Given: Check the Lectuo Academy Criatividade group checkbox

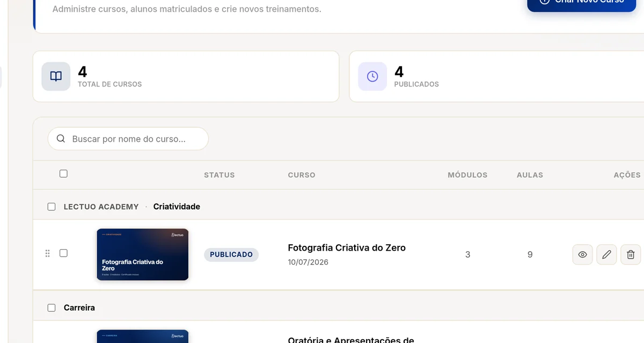Looking at the screenshot, I should click(x=52, y=207).
